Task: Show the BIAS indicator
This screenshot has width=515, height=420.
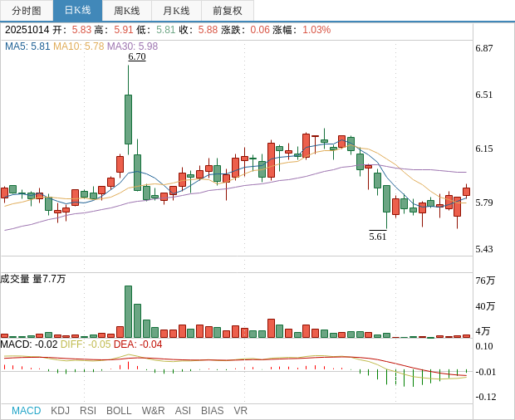Action: click(212, 411)
